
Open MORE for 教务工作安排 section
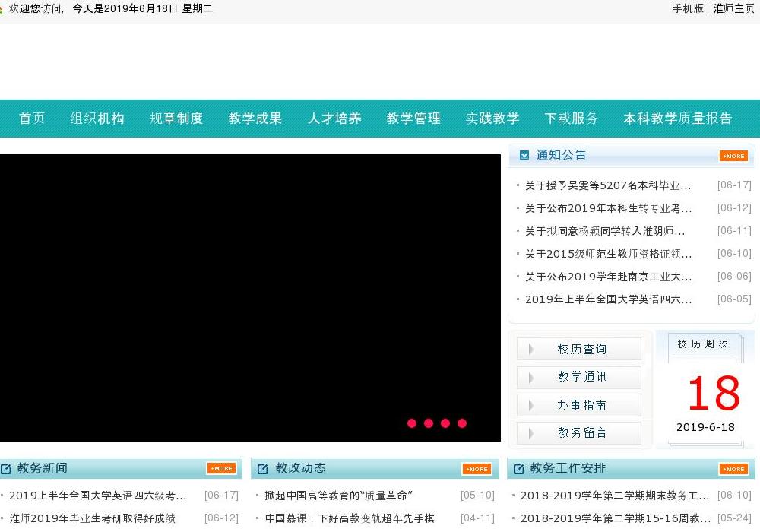(734, 469)
